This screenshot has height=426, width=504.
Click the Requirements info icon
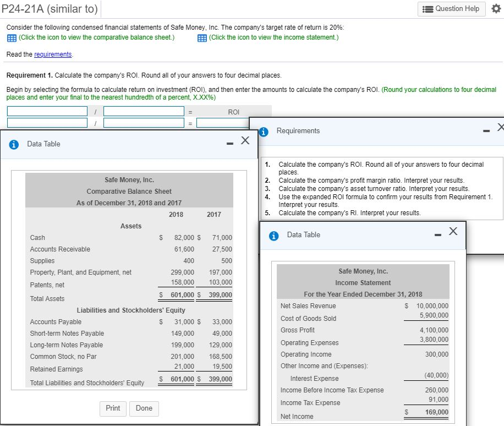264,132
